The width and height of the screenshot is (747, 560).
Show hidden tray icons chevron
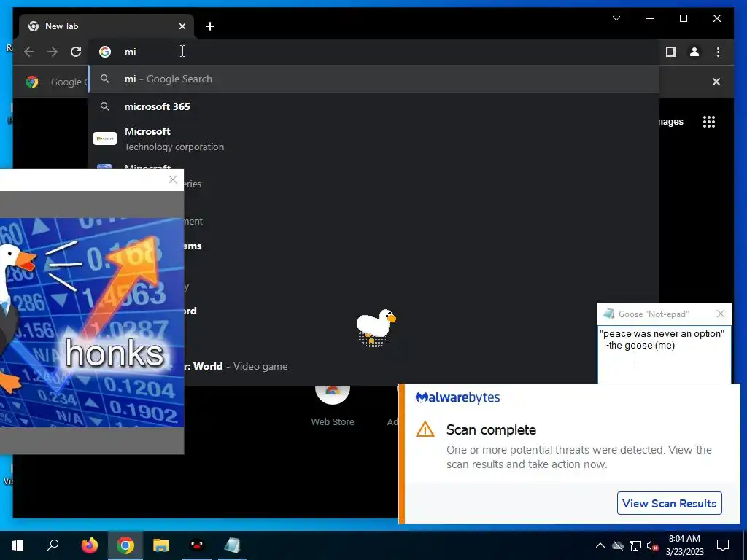600,545
